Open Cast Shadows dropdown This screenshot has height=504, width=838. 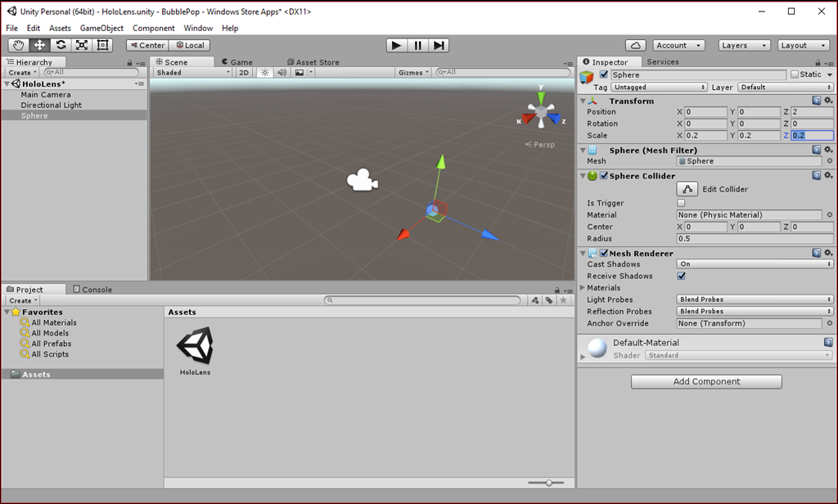pos(755,264)
